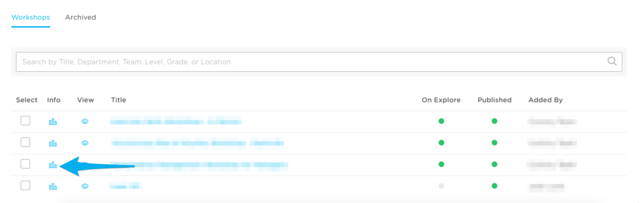Click info bar-chart icon in third row
The image size is (644, 203).
tap(53, 165)
